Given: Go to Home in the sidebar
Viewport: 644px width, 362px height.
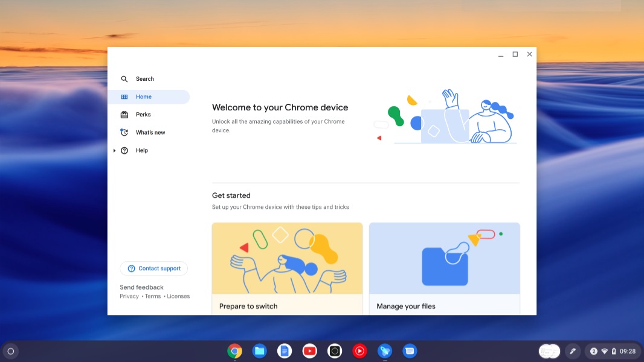Looking at the screenshot, I should [144, 97].
